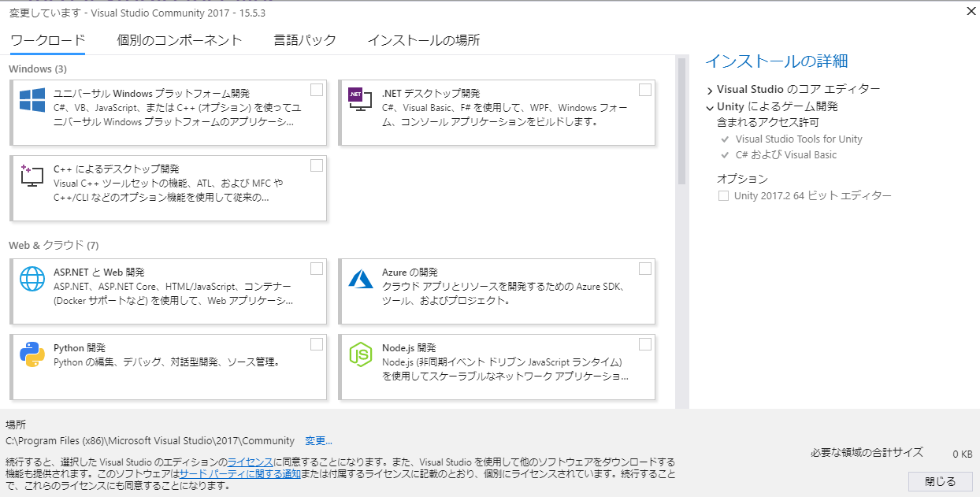Click the 含まれるアクセス許可 label
The height and width of the screenshot is (497, 980).
(768, 123)
